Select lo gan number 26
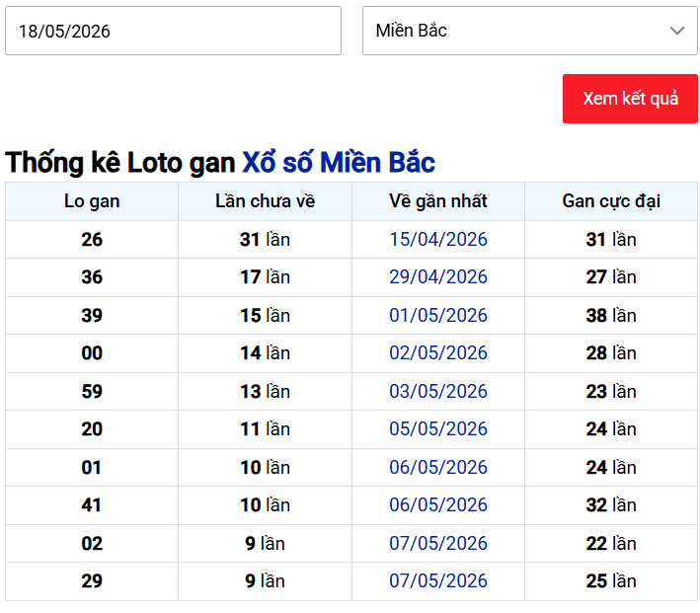 click(92, 239)
